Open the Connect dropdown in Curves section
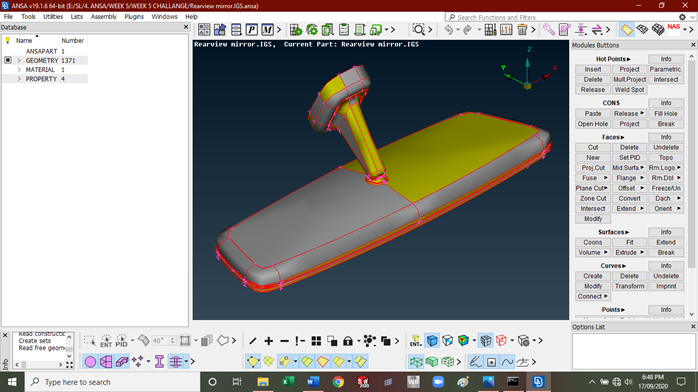This screenshot has width=698, height=392. click(592, 296)
